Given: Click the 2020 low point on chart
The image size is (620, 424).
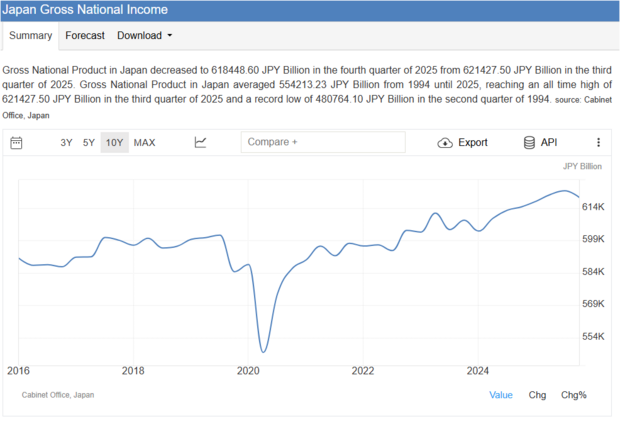Looking at the screenshot, I should (x=263, y=351).
